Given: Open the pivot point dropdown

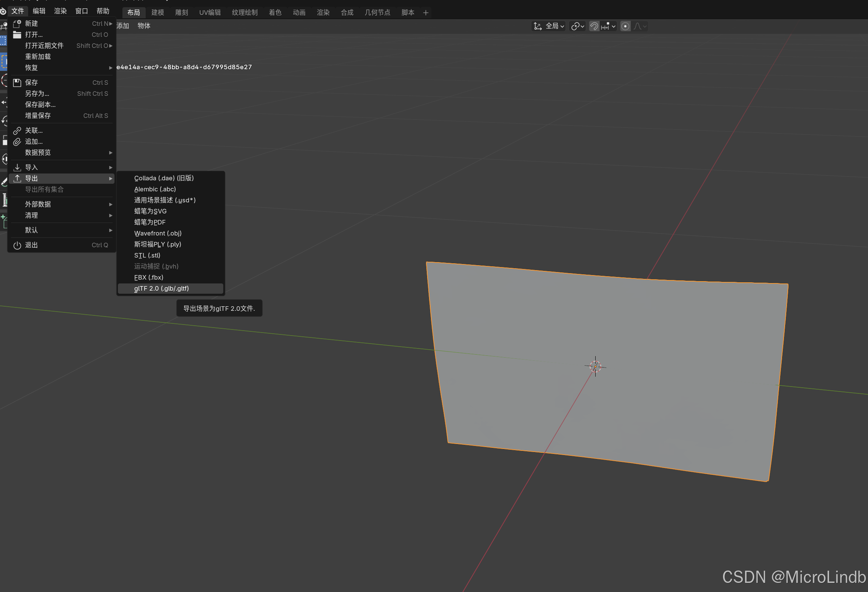Looking at the screenshot, I should [x=577, y=26].
